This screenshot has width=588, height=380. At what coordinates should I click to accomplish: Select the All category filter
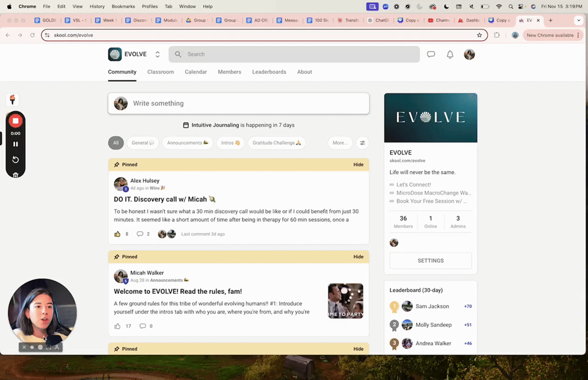[116, 143]
